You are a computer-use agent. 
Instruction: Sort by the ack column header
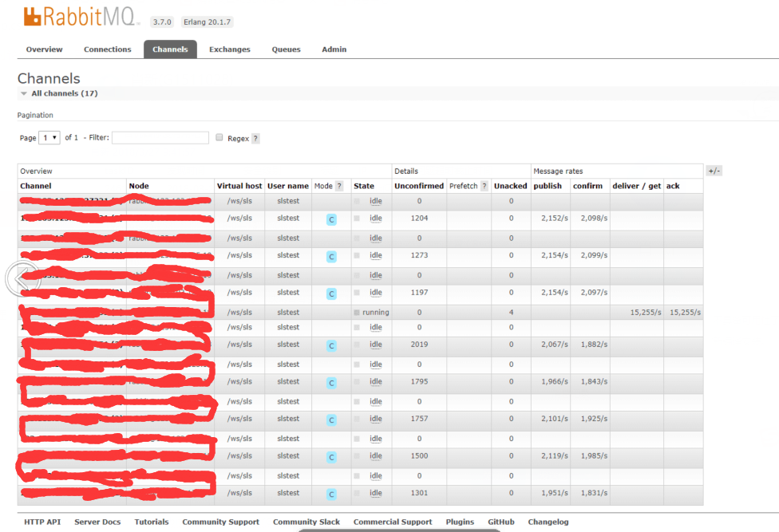click(x=673, y=186)
